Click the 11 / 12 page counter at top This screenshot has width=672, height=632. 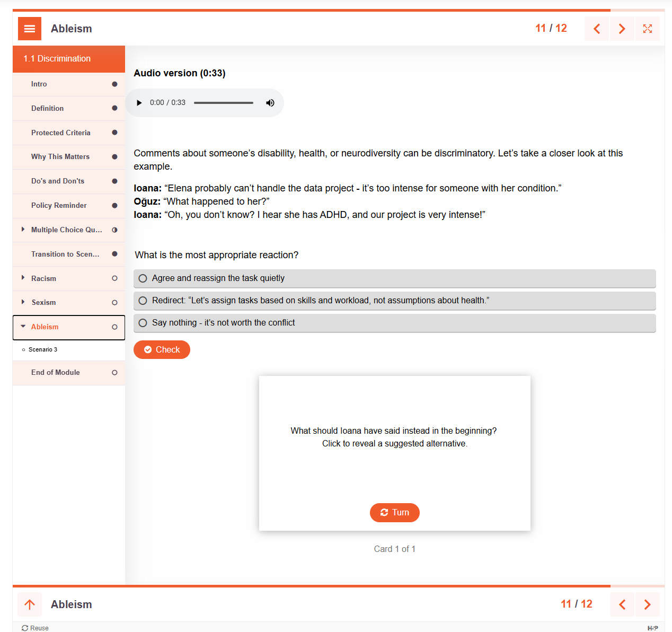pos(551,29)
